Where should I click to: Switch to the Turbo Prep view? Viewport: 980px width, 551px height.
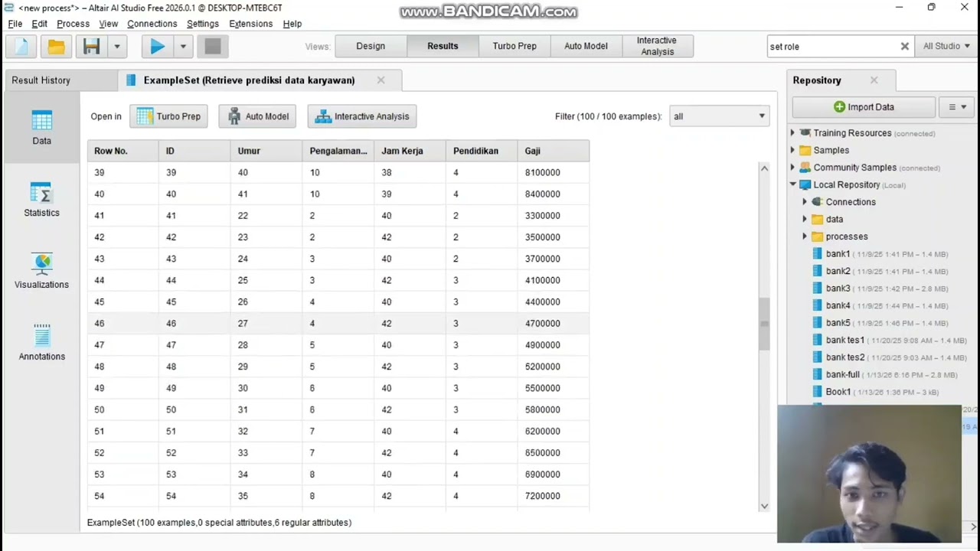[514, 46]
